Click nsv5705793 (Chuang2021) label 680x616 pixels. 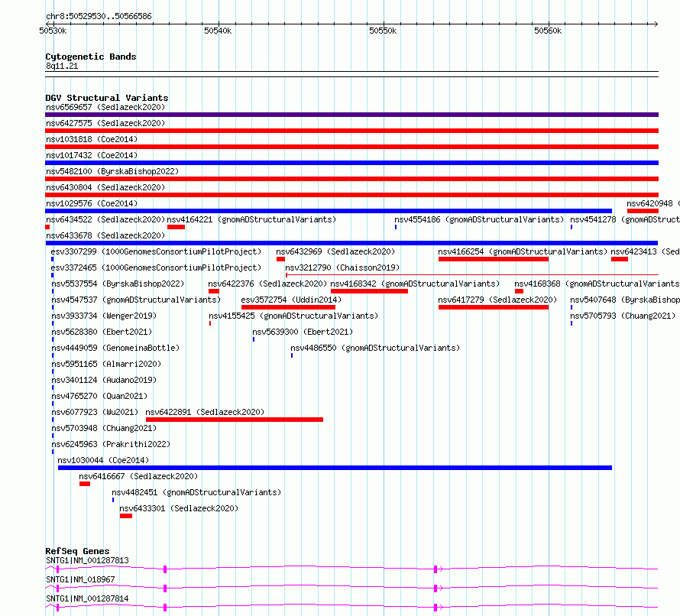pyautogui.click(x=623, y=316)
